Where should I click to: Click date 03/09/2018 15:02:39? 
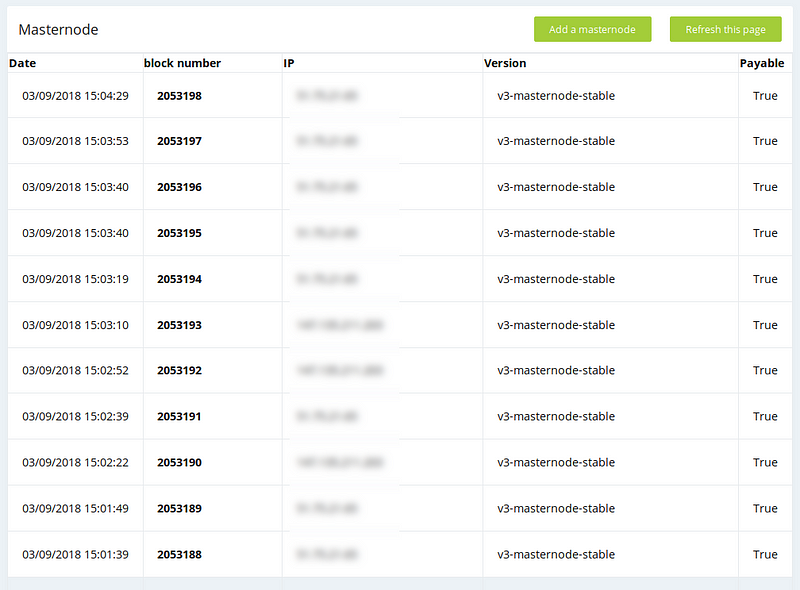[76, 416]
